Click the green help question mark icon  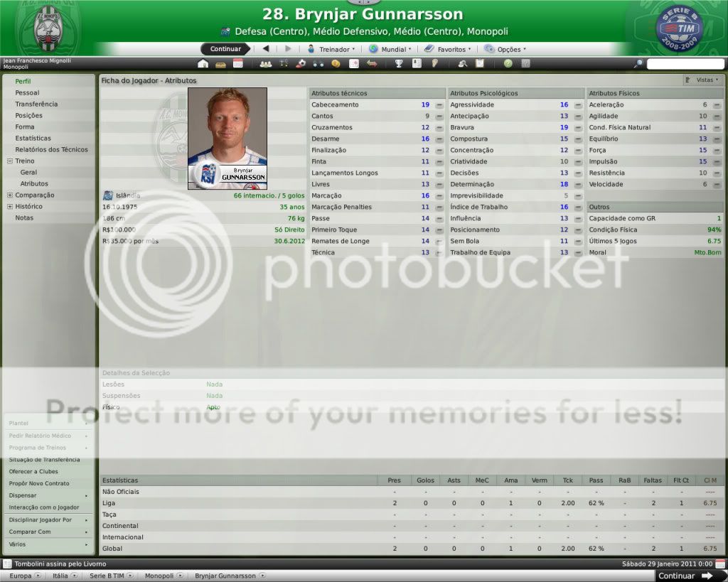pyautogui.click(x=508, y=63)
